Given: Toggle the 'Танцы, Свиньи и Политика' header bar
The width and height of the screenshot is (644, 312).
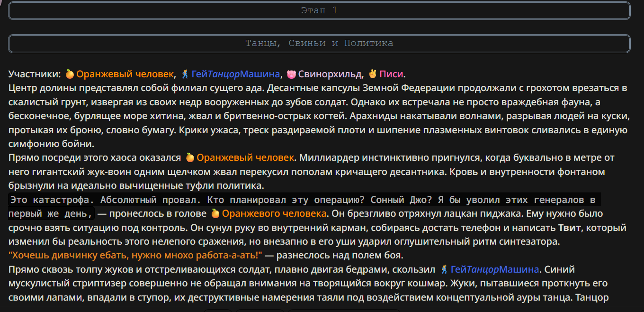Looking at the screenshot, I should coord(320,43).
